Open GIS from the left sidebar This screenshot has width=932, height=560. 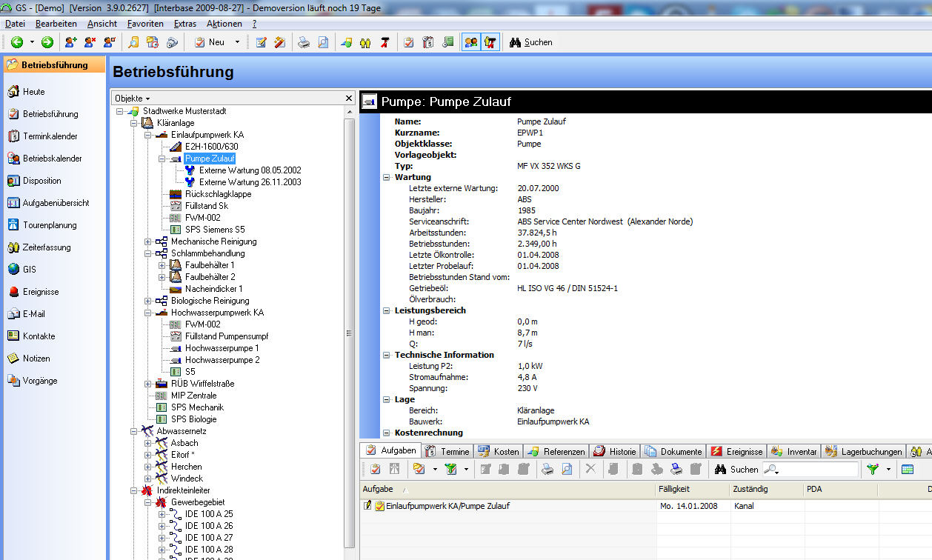coord(29,270)
